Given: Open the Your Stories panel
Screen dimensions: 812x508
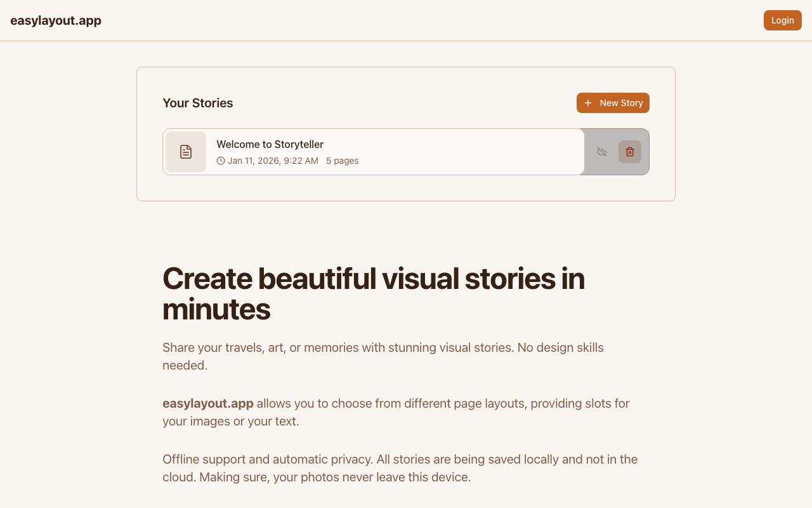Looking at the screenshot, I should pyautogui.click(x=406, y=133).
